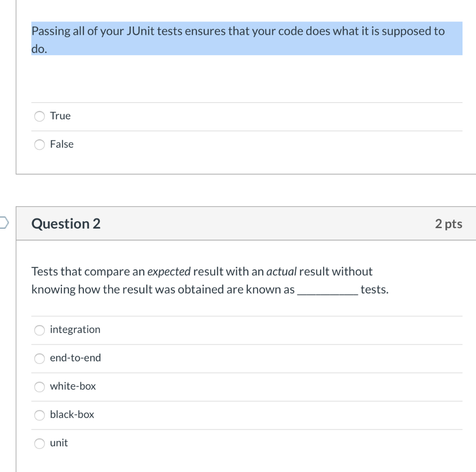476x472 pixels.
Task: Click the chevron marker left of Question 2
Action: tap(2, 223)
